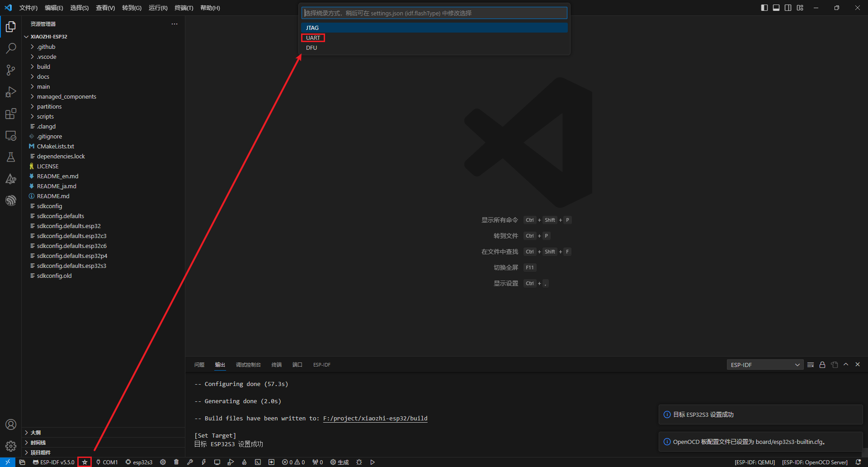This screenshot has height=467, width=868.
Task: Follow the F:/project/xiaozhi-esp32/build link
Action: pos(375,418)
